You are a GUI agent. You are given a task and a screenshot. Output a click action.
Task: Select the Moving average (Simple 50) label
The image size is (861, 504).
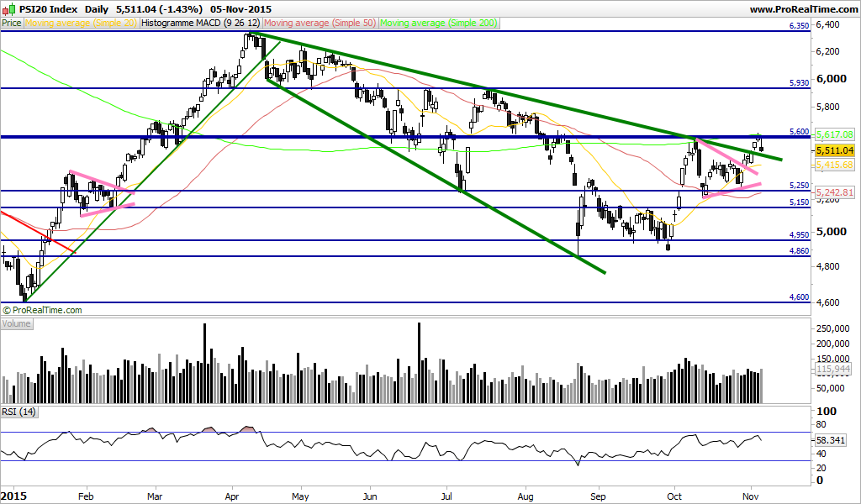(320, 23)
